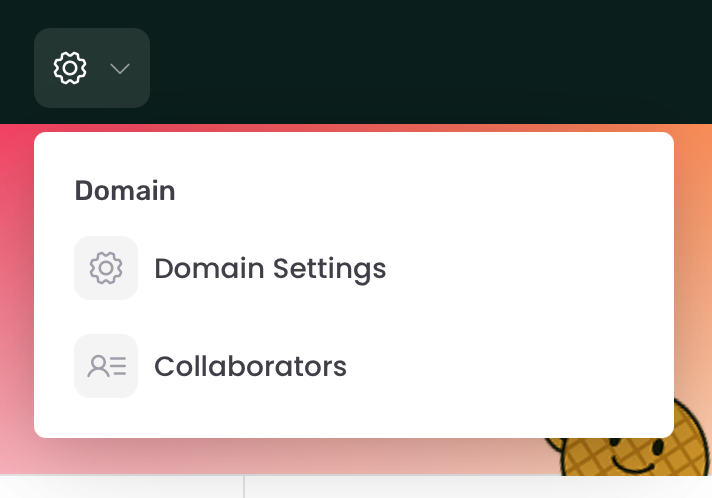Click the Collaborators text label
This screenshot has height=498, width=712.
click(x=250, y=366)
